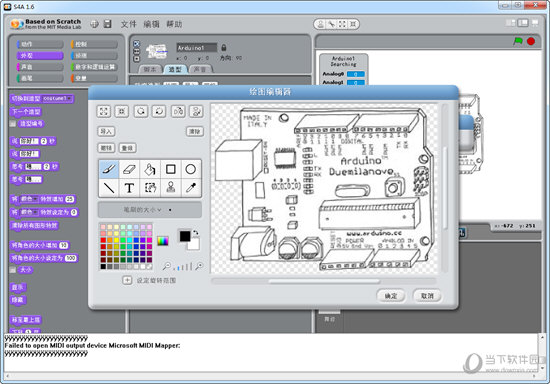
Task: Click the save floppy disk icon
Action: [108, 24]
